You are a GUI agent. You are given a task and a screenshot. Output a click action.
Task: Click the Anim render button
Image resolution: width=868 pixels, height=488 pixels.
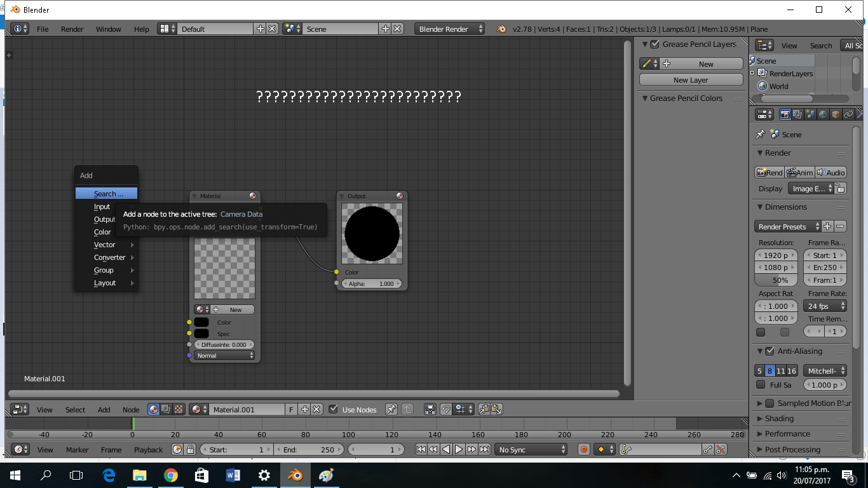click(x=799, y=172)
